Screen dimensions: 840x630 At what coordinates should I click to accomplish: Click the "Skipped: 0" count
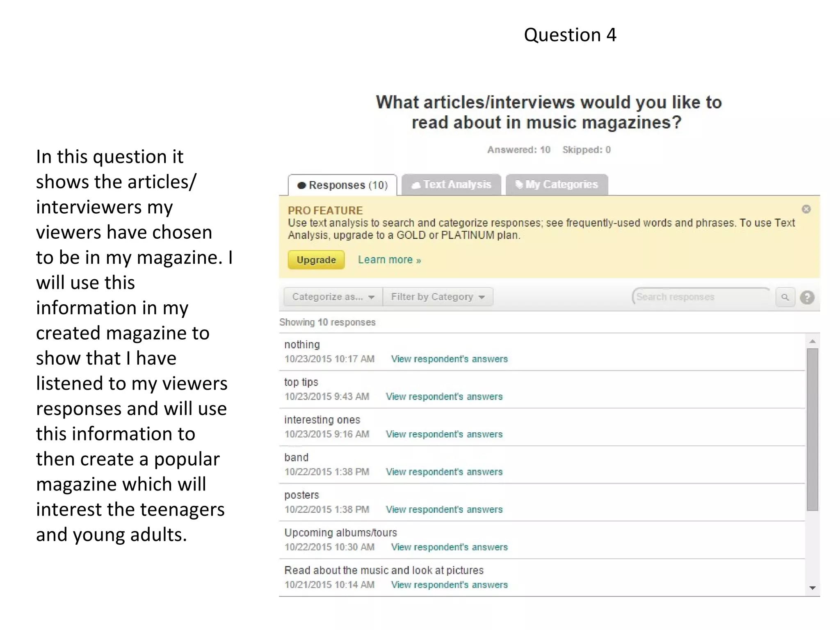point(587,150)
